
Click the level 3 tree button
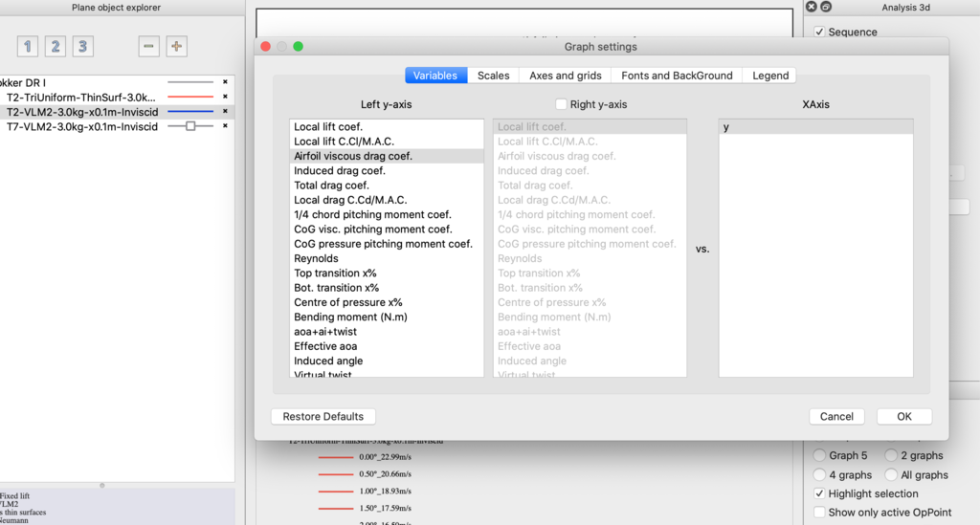[x=83, y=47]
